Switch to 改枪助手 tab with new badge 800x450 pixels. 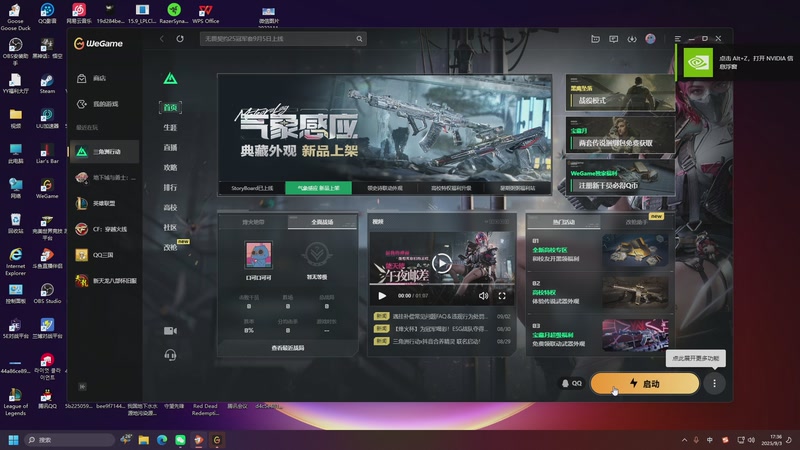tap(637, 222)
